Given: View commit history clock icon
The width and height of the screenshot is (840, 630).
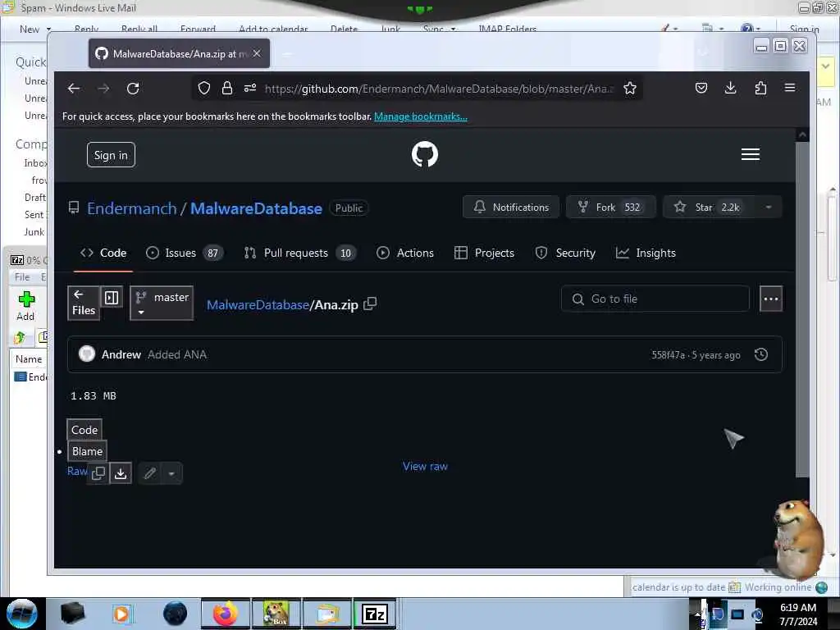Looking at the screenshot, I should 761,354.
